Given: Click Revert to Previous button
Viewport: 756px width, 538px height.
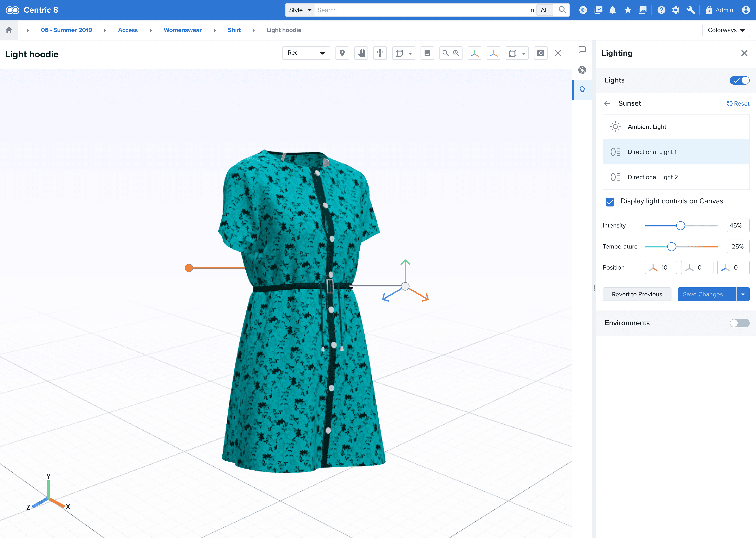Looking at the screenshot, I should (x=636, y=294).
